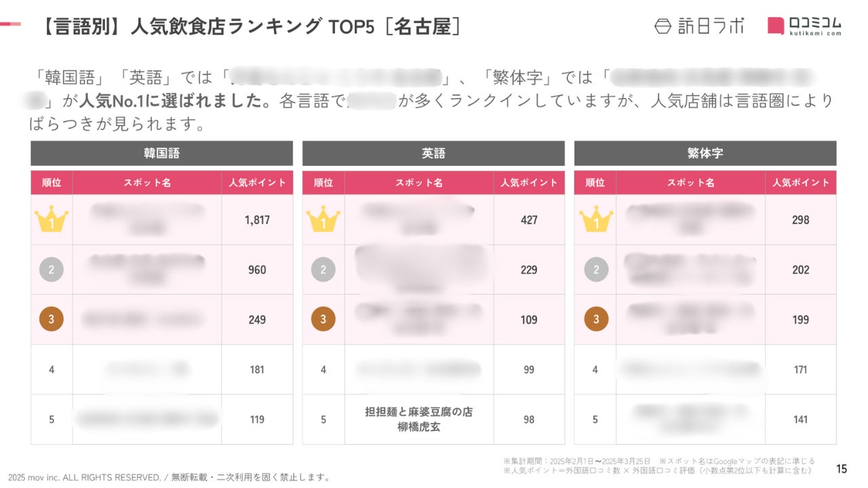Click 順位 column header in 繁体字 table
This screenshot has height=488, width=868.
595,182
